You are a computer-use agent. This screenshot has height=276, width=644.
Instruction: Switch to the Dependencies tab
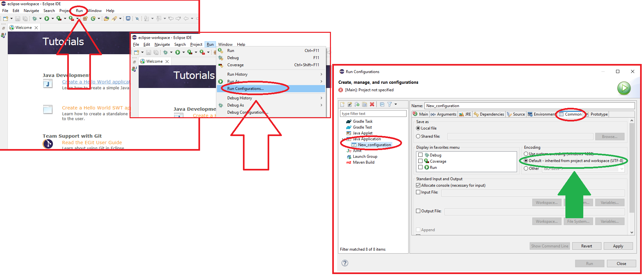click(x=489, y=114)
